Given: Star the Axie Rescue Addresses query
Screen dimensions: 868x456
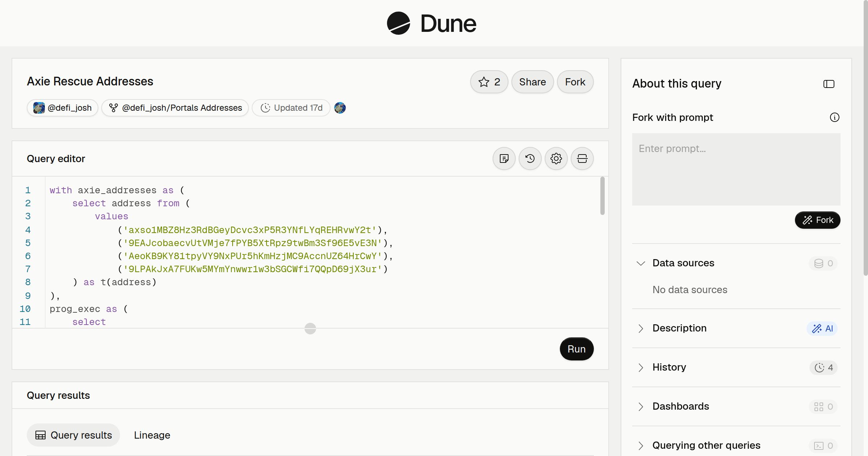Looking at the screenshot, I should (x=489, y=82).
